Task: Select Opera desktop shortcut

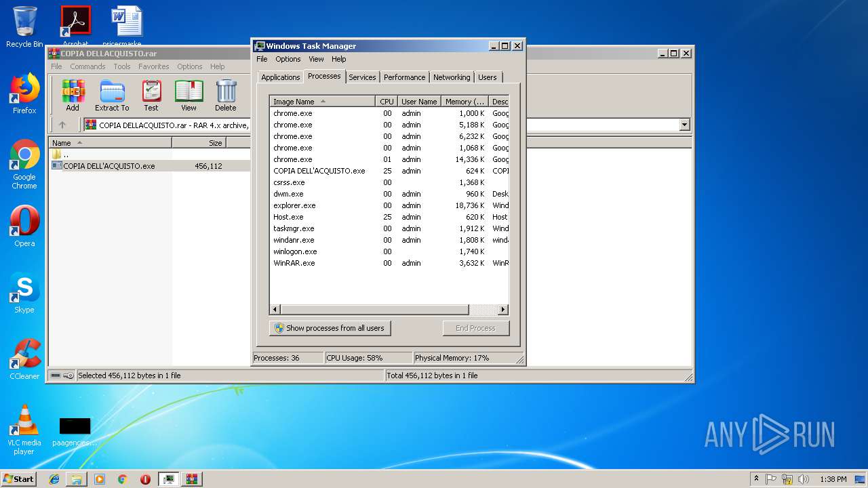Action: tap(24, 226)
